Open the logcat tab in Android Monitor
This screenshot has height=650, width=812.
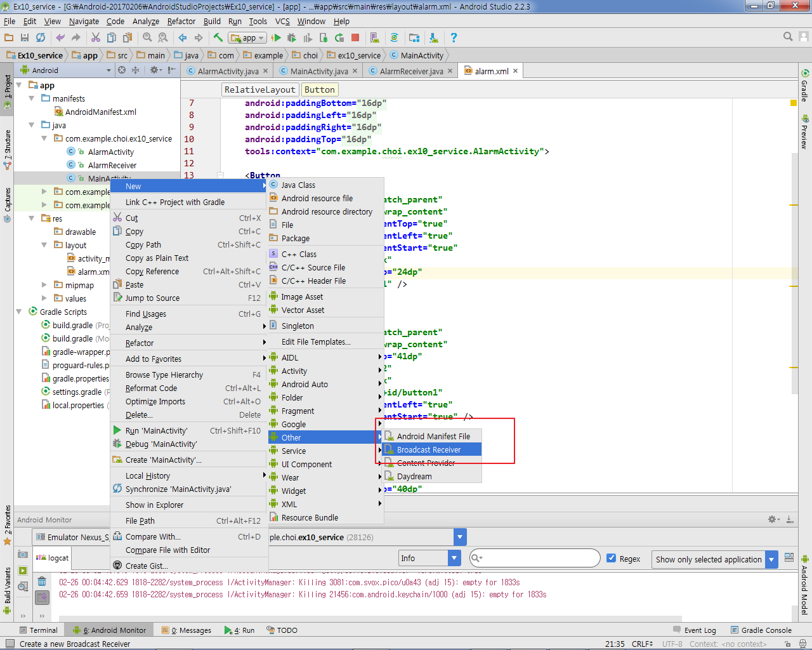(53, 558)
